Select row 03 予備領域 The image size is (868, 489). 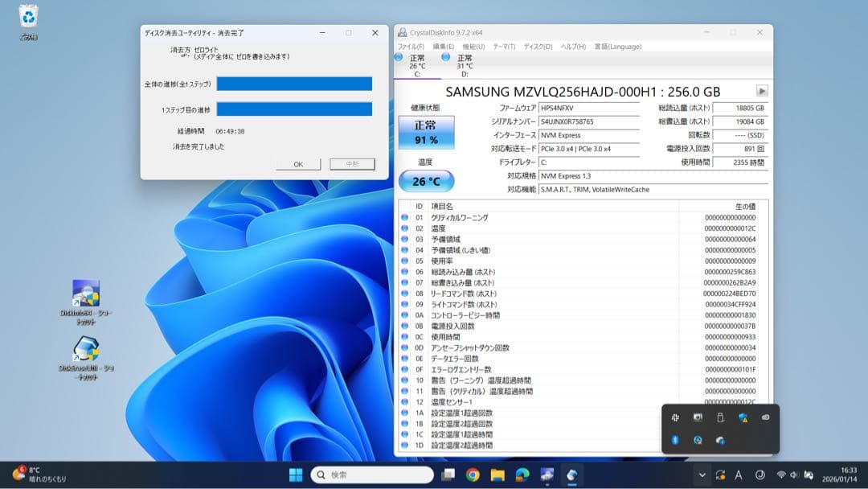click(579, 239)
